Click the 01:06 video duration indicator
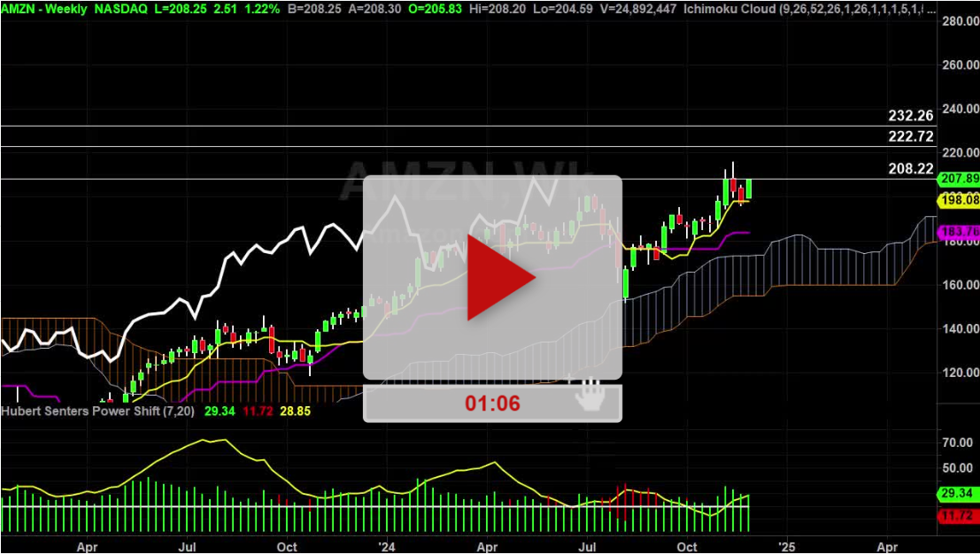980x554 pixels. point(492,404)
